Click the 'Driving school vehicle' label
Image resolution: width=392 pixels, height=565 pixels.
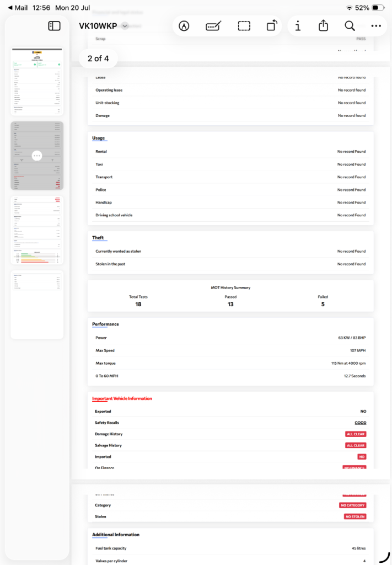click(x=114, y=215)
